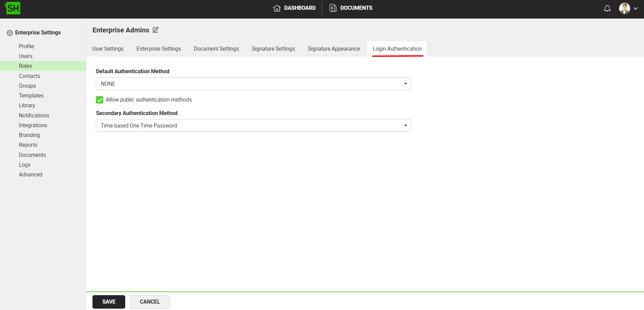
Task: Expand Secondary Authentication Method dropdown
Action: pyautogui.click(x=253, y=125)
